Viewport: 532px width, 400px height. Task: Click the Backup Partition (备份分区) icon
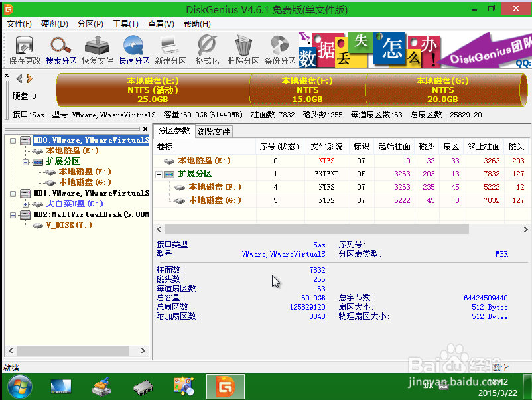[280, 50]
